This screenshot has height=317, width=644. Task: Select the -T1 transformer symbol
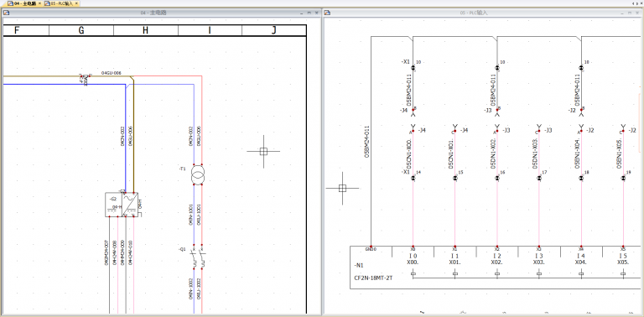[x=198, y=175]
